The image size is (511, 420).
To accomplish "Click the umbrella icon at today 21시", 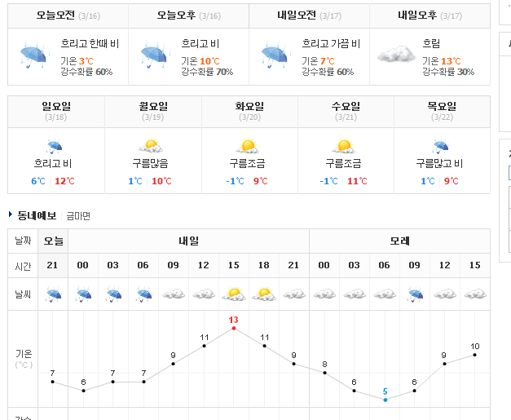I will (x=53, y=294).
